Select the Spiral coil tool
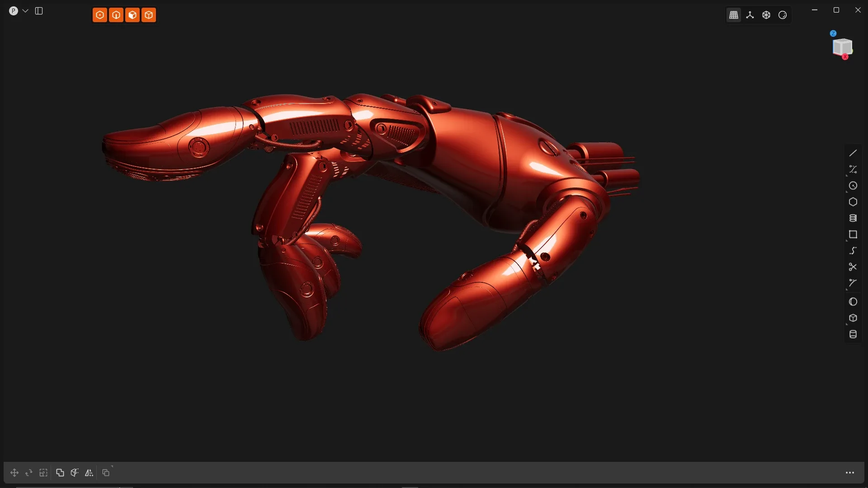Screen dimensions: 868x488 tap(853, 218)
